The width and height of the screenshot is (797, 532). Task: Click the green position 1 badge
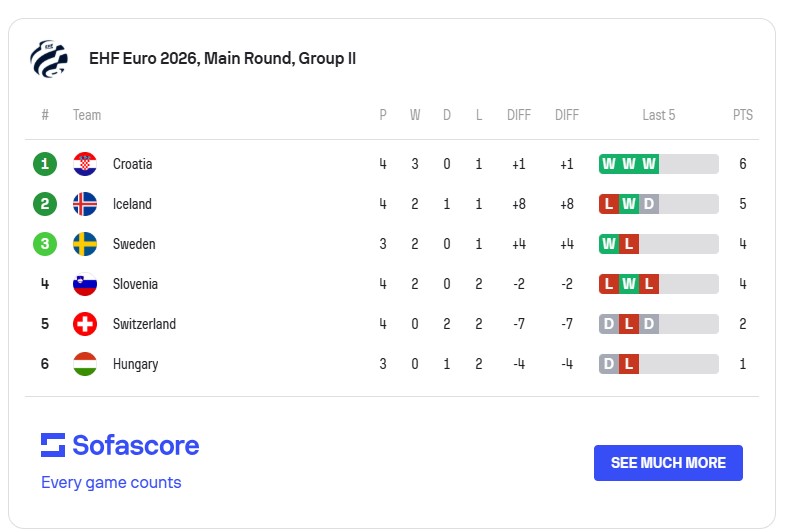[45, 164]
